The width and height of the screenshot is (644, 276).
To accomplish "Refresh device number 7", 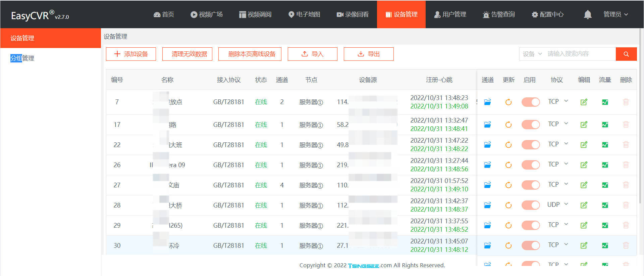I will click(x=508, y=102).
